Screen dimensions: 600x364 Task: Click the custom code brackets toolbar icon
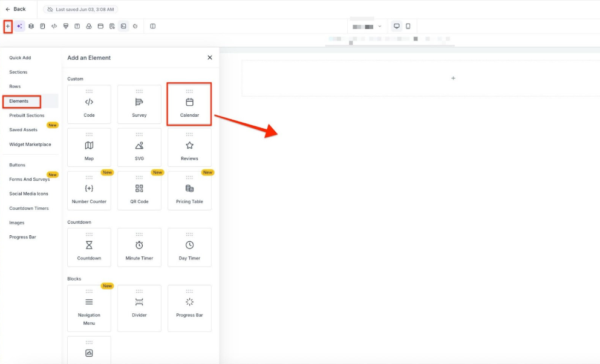pyautogui.click(x=54, y=26)
